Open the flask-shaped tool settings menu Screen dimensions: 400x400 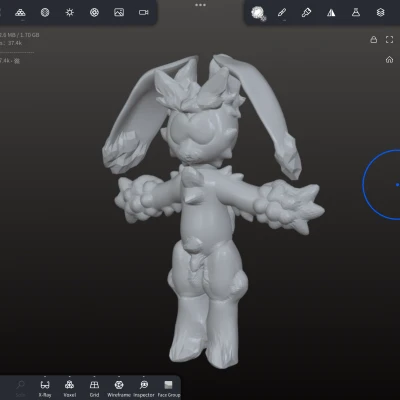[x=356, y=13]
